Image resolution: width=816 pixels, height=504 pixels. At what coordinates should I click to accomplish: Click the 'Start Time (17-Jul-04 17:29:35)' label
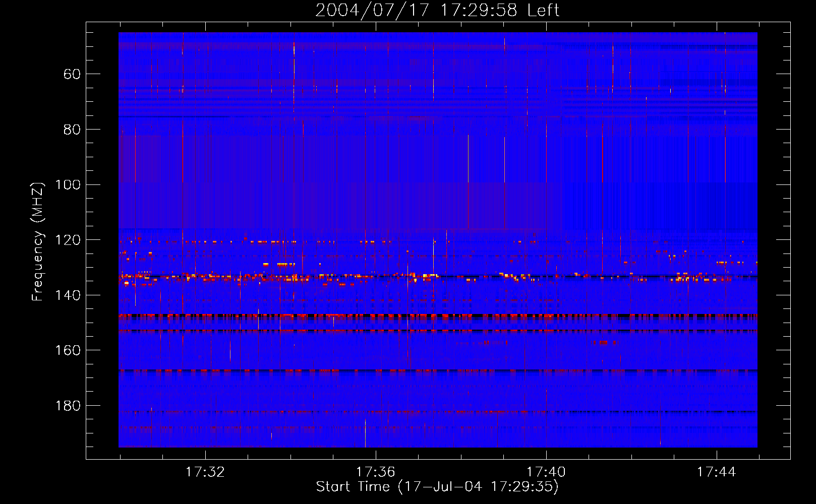(x=437, y=487)
